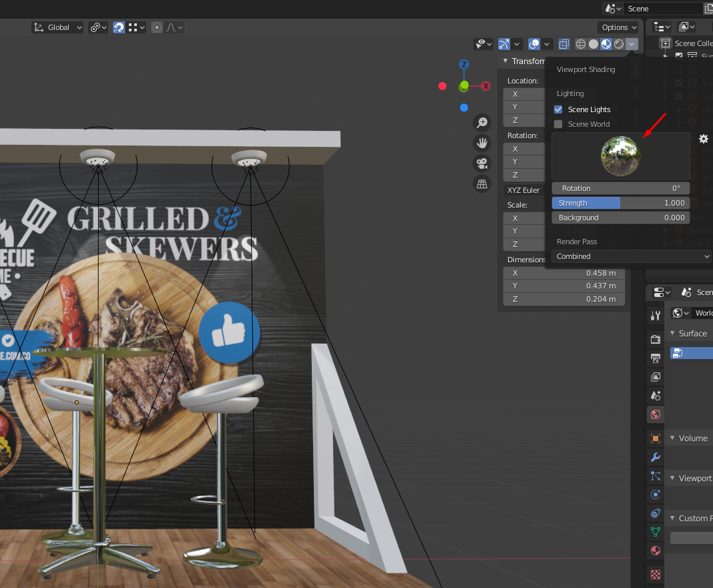Open the Global transform orientation dropdown
The height and width of the screenshot is (588, 713).
pyautogui.click(x=57, y=27)
